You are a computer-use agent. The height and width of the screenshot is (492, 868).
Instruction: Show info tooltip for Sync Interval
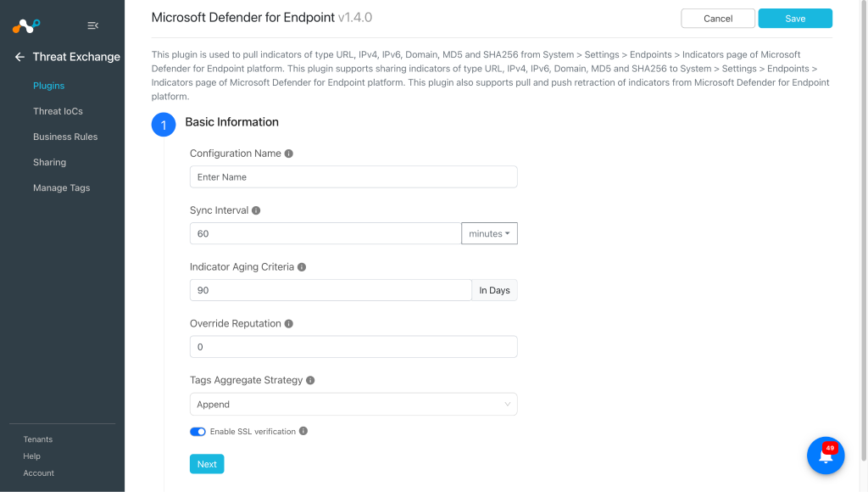256,210
